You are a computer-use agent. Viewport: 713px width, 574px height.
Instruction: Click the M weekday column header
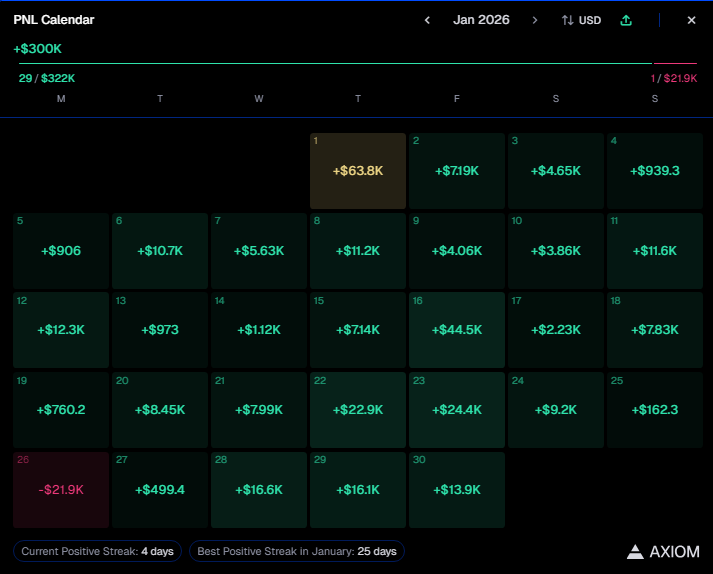click(61, 99)
